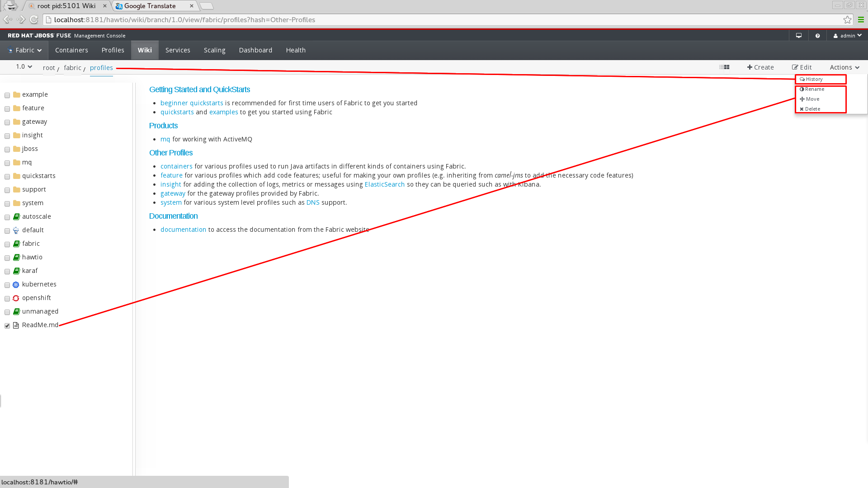Bookmark page with the star icon
Screen dimensions: 868x488
847,20
